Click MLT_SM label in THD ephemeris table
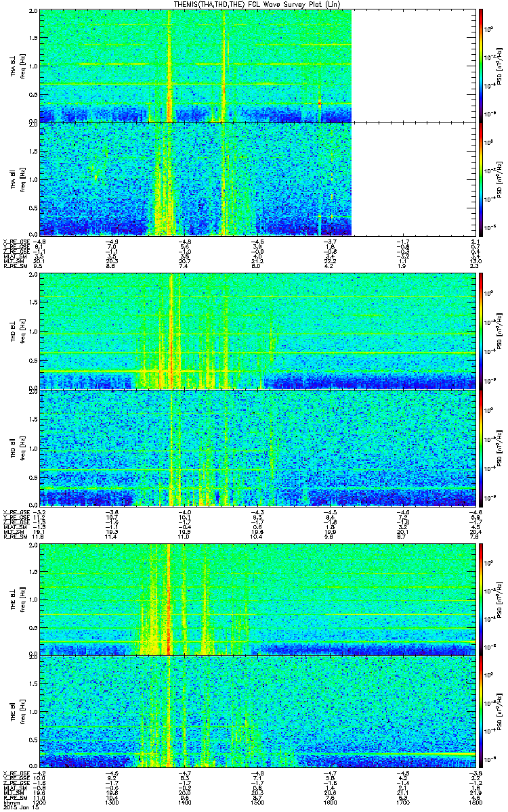The height and width of the screenshot is (812, 508). [x=13, y=532]
